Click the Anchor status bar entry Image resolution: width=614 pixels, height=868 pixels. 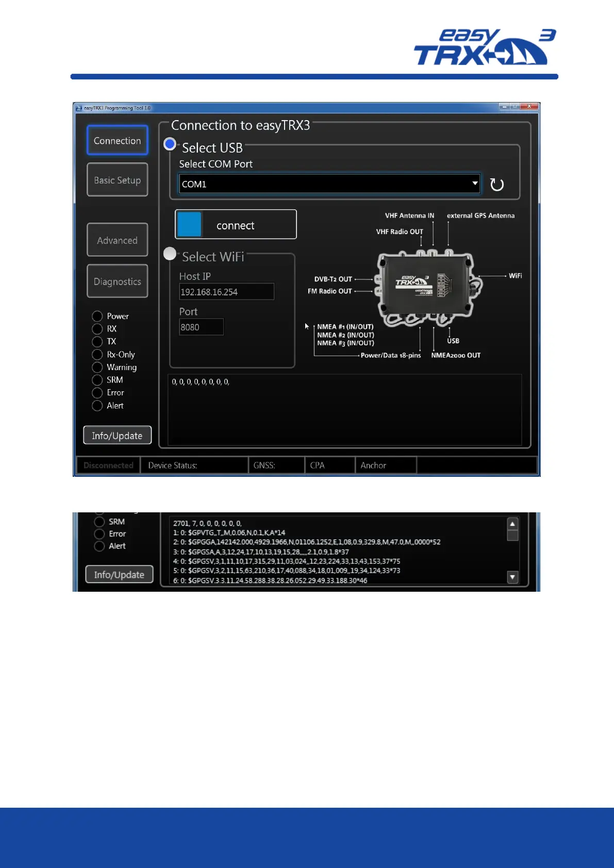[386, 465]
